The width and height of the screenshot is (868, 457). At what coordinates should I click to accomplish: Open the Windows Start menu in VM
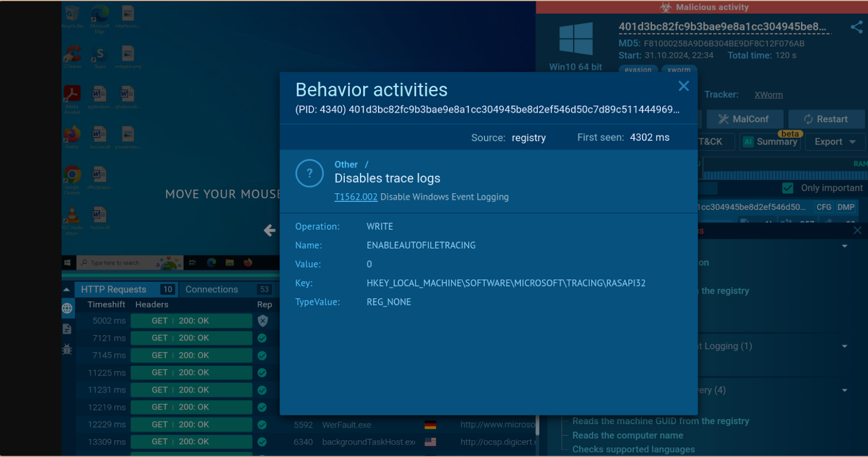tap(67, 263)
